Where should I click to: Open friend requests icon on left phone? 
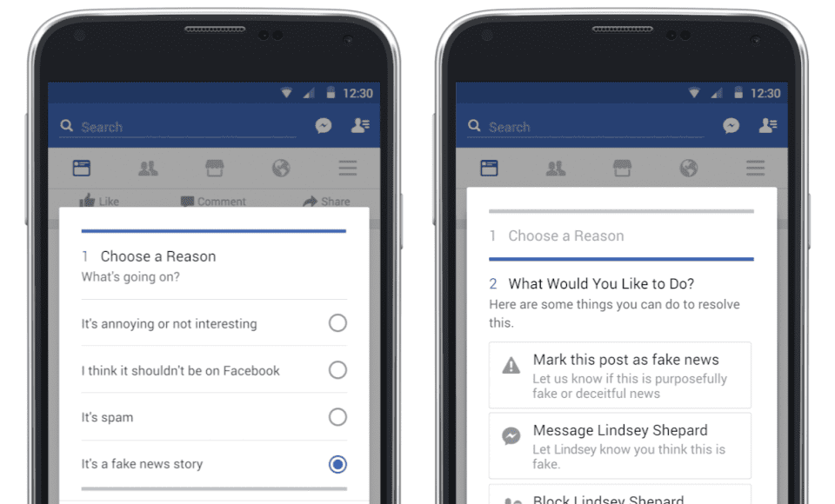[360, 125]
